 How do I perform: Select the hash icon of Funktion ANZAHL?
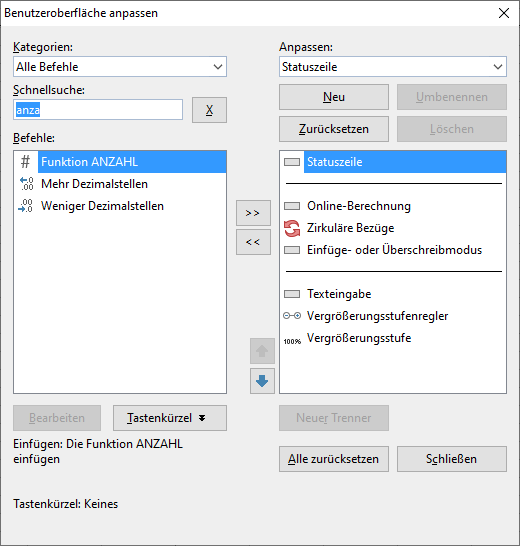pos(26,162)
